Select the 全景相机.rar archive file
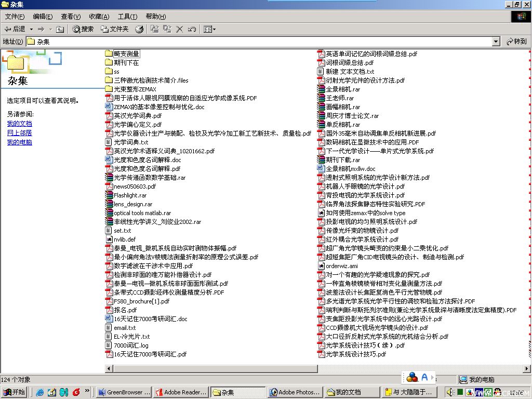The height and width of the screenshot is (399, 532). [339, 89]
